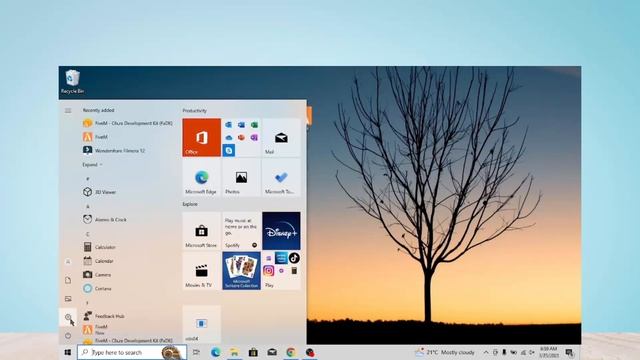Expand the Recently added list
Screen dimensions: 640x360
[x=92, y=165]
